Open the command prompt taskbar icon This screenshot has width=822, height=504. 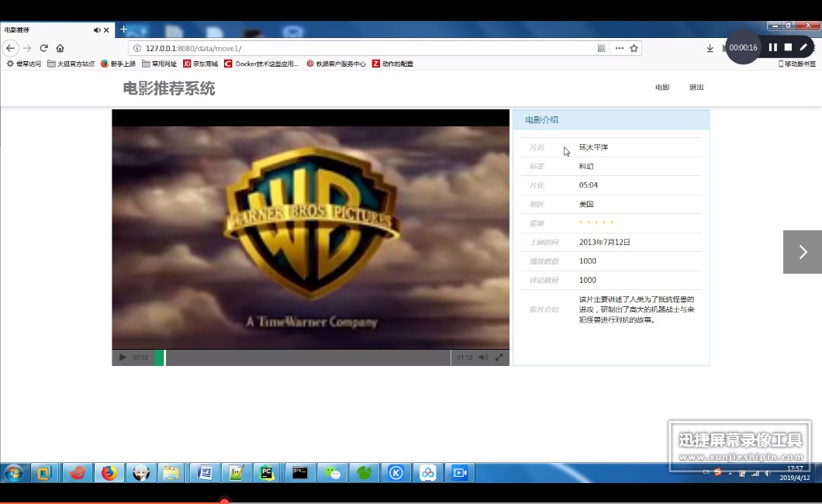click(300, 473)
